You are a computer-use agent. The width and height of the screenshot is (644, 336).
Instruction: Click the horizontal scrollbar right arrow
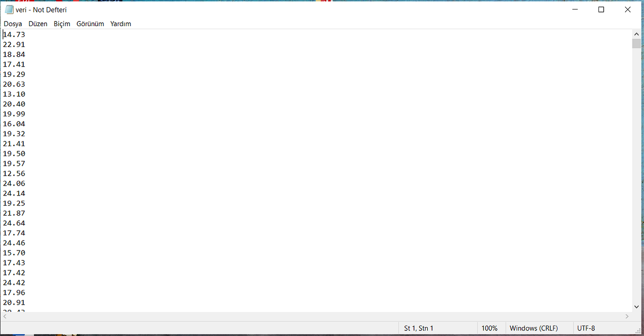click(x=626, y=316)
